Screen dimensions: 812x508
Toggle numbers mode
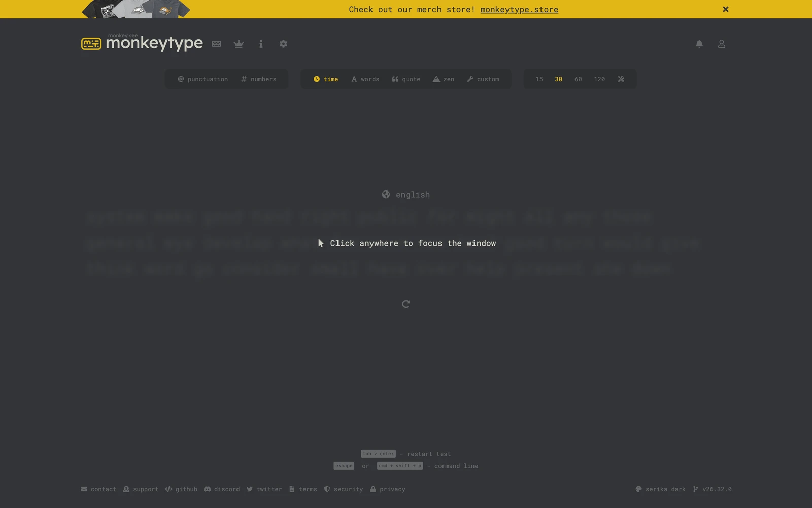(x=258, y=79)
